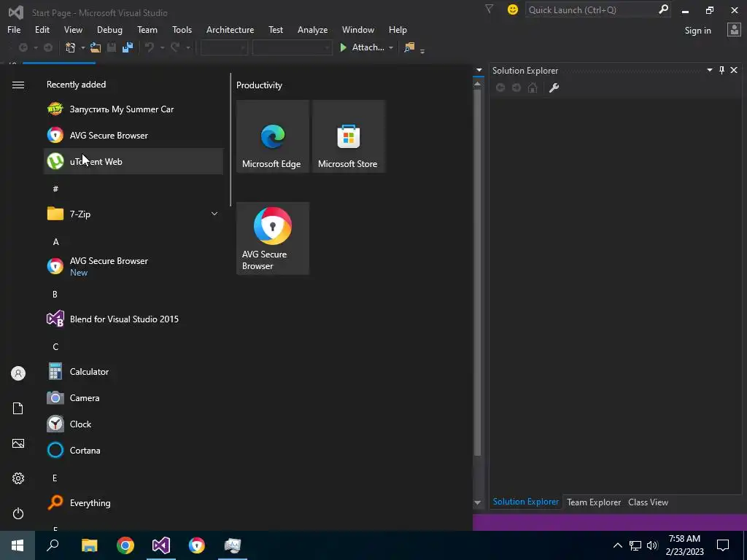Pin the Solution Explorer auto-hide pushpin
This screenshot has height=560, width=747.
pos(721,70)
